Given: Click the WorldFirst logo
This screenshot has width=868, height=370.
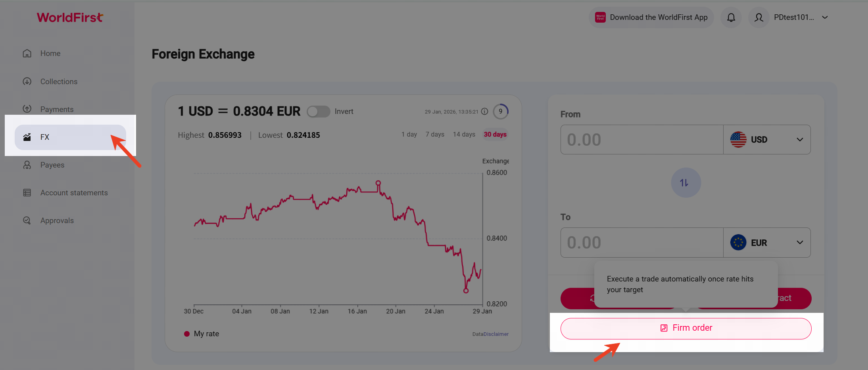Looking at the screenshot, I should tap(70, 17).
